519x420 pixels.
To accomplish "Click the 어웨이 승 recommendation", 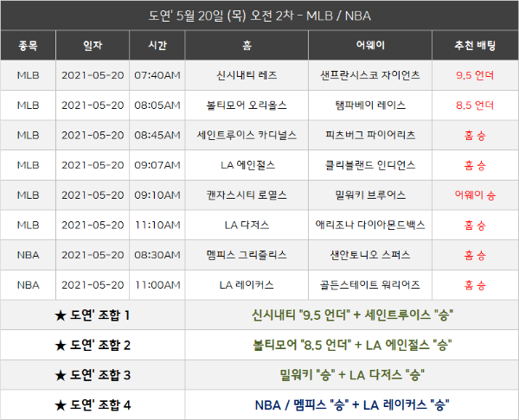I will [x=475, y=195].
